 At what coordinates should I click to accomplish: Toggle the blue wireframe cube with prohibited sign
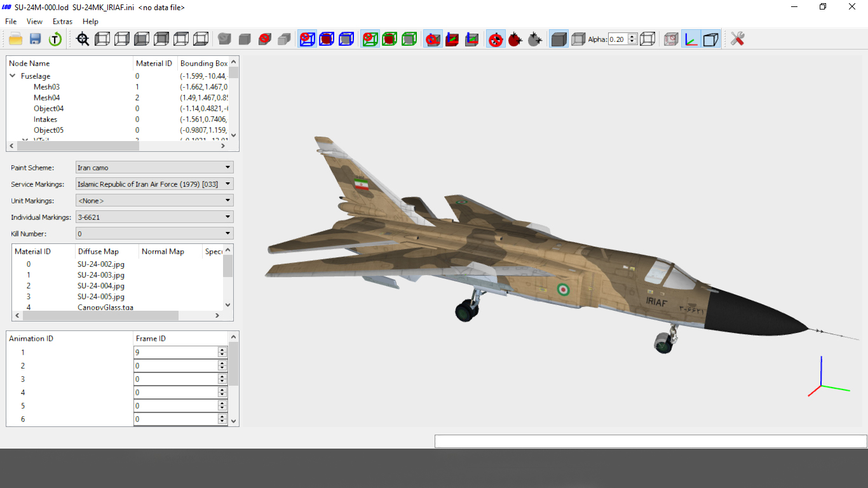[307, 39]
